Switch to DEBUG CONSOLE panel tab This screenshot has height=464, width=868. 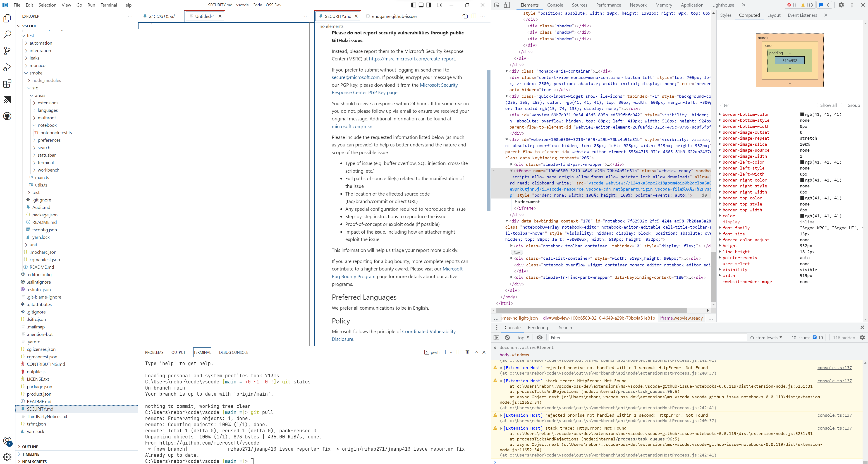233,352
